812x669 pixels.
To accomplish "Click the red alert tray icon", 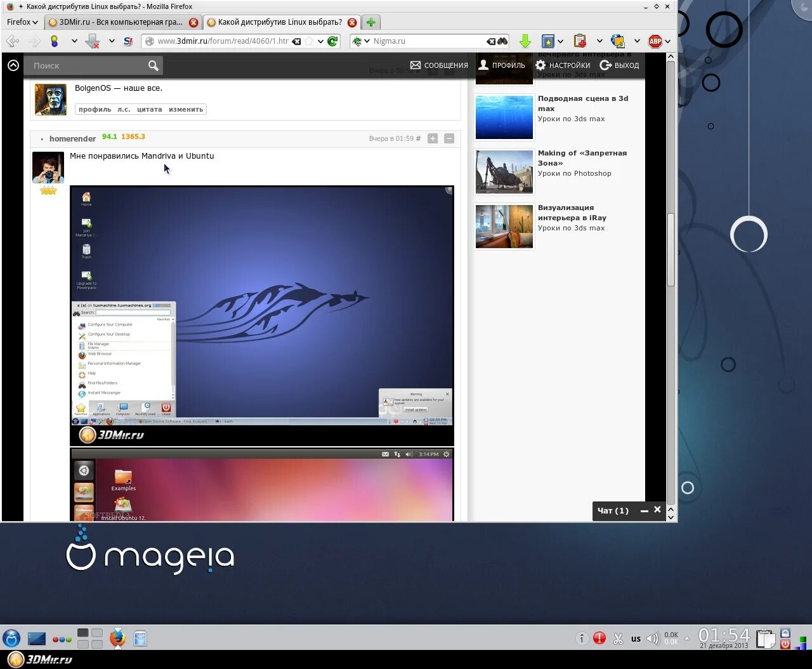I will 599,639.
